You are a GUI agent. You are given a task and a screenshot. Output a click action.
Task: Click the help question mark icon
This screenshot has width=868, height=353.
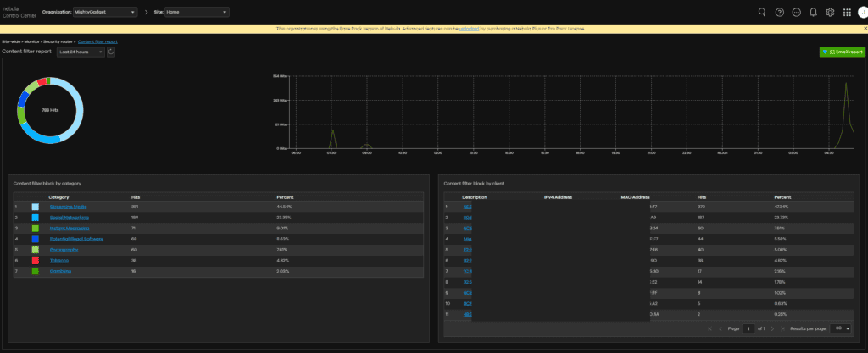[x=779, y=12]
